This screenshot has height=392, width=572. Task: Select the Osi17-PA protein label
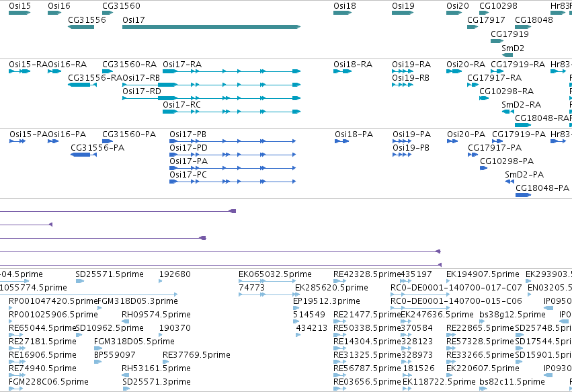(189, 161)
